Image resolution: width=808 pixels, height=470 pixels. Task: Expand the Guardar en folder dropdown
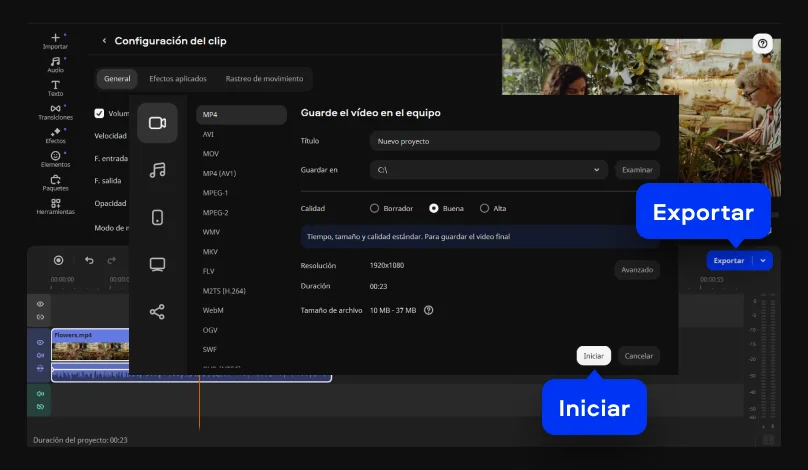click(596, 170)
